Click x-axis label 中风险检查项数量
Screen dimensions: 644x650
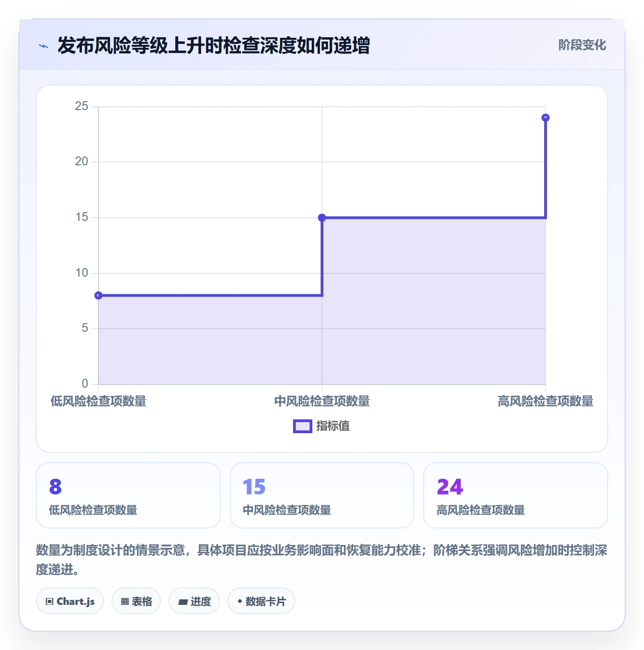click(x=322, y=401)
